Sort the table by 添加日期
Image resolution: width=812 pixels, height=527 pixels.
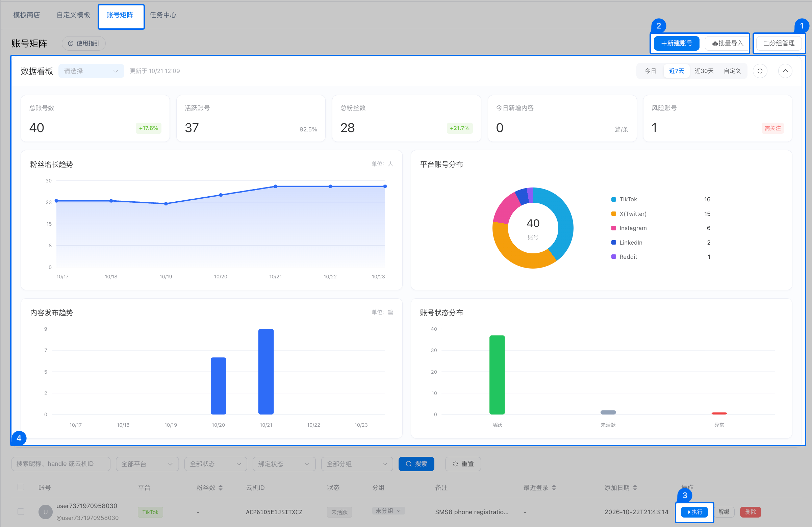635,488
